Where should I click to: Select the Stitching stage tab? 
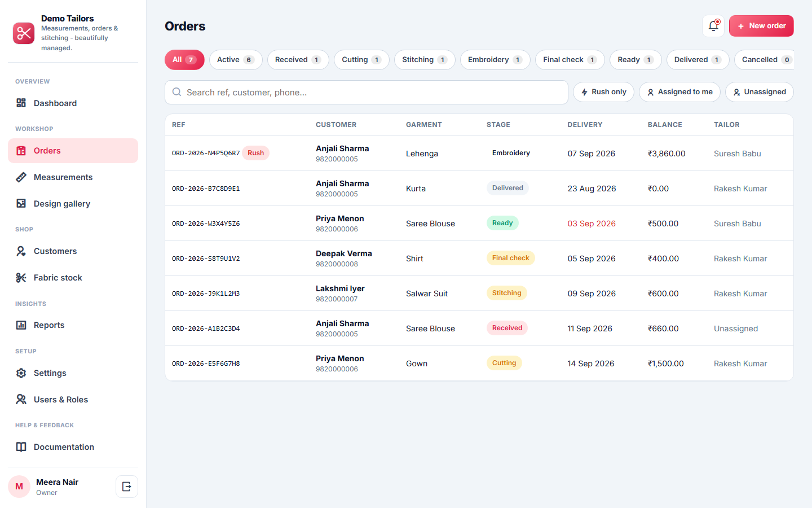pos(425,60)
